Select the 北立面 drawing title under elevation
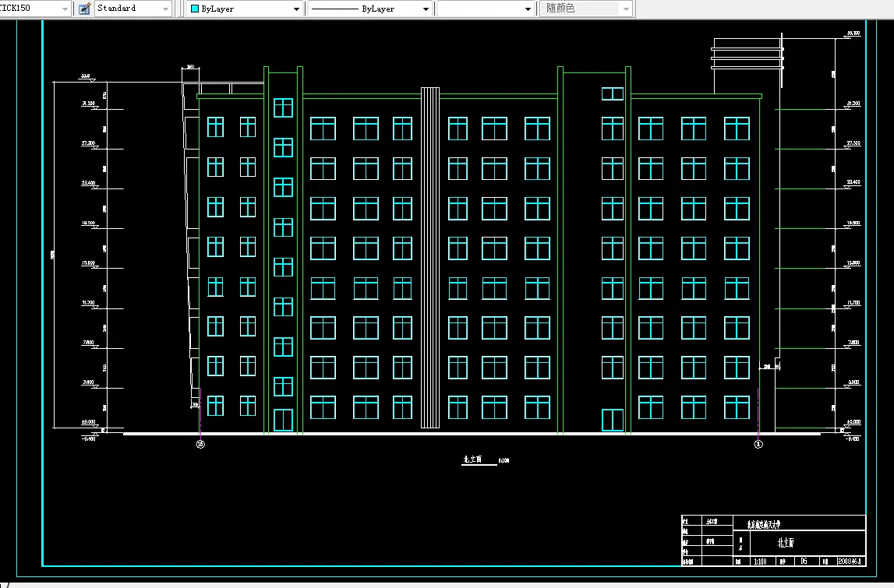894x588 pixels. point(472,459)
